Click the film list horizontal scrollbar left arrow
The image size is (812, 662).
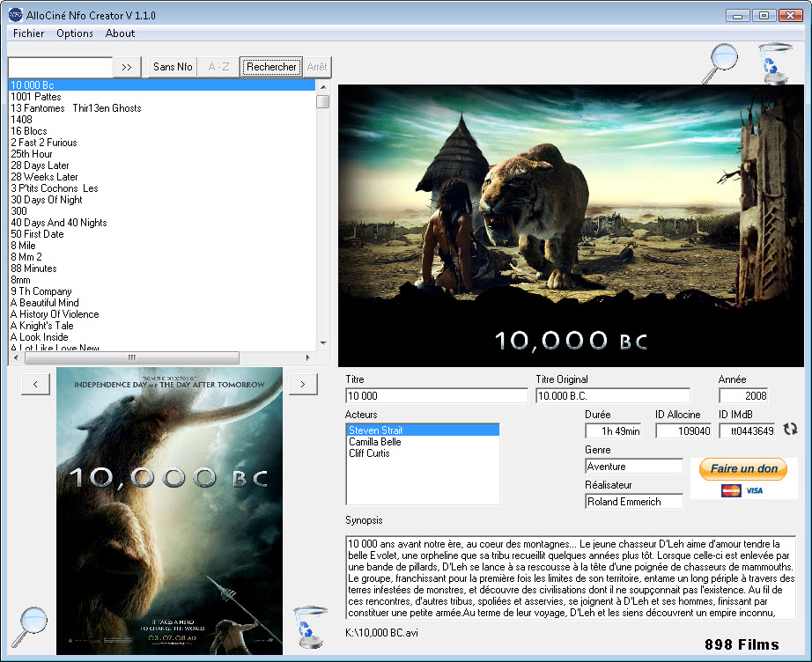pyautogui.click(x=16, y=357)
